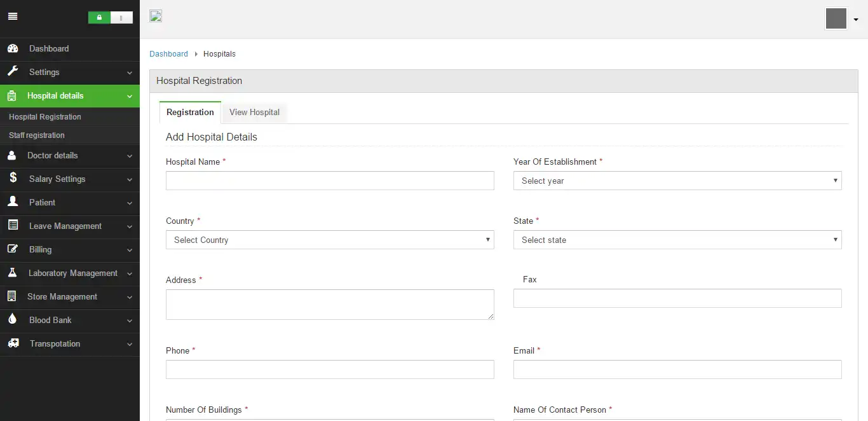Expand the Doctor details menu
Viewport: 868px width, 421px height.
tap(70, 155)
